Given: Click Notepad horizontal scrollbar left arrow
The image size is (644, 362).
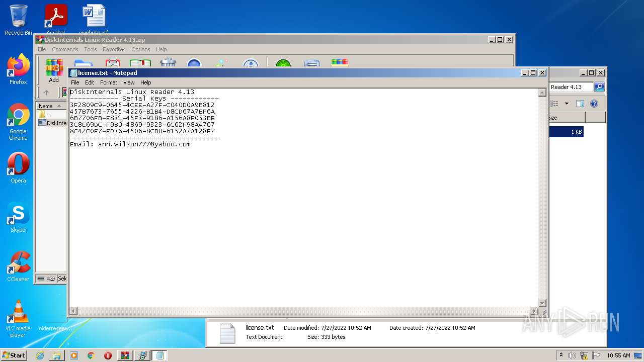Looking at the screenshot, I should [73, 311].
